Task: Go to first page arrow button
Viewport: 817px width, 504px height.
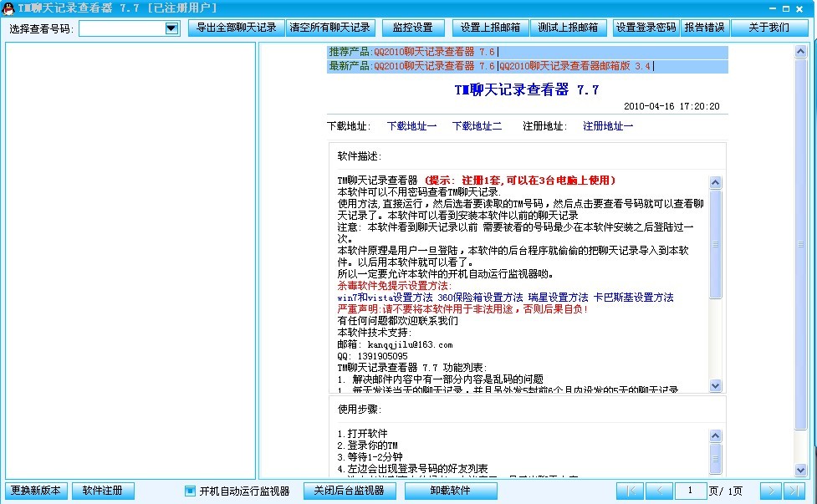Action: (630, 491)
